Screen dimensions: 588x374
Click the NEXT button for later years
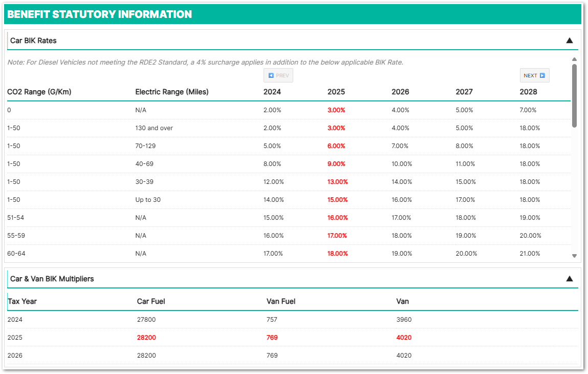534,75
